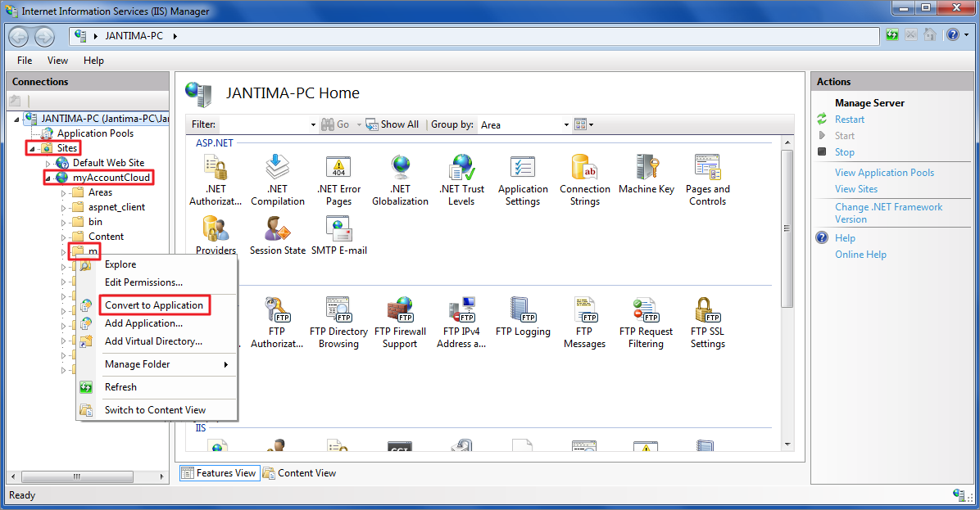Expand the Areas folder node arrow
This screenshot has height=510, width=980.
pos(63,193)
